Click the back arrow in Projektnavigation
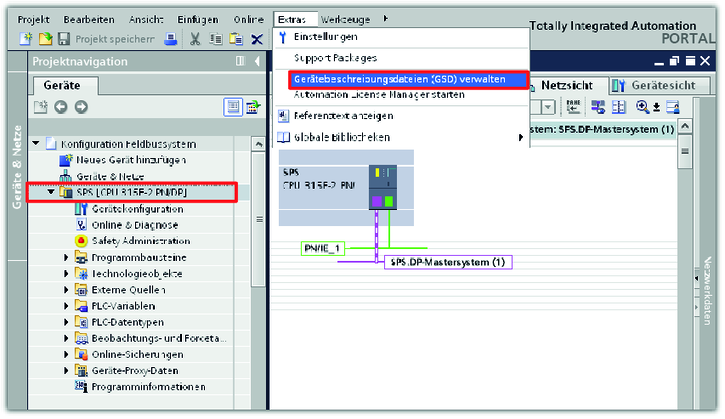Image resolution: width=725 pixels, height=419 pixels. coord(62,107)
